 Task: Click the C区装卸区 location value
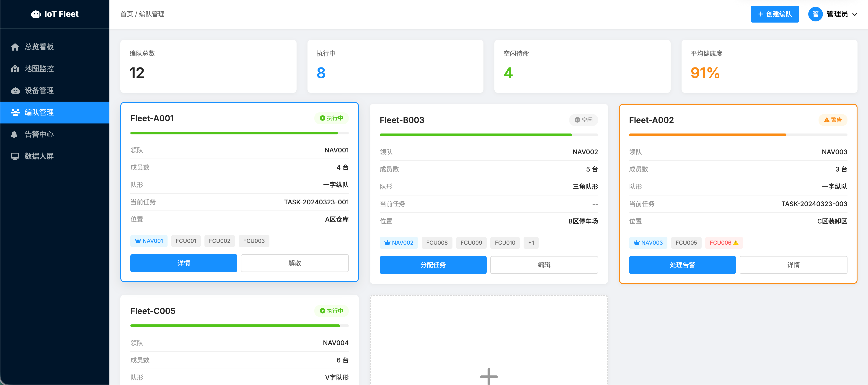(x=832, y=221)
